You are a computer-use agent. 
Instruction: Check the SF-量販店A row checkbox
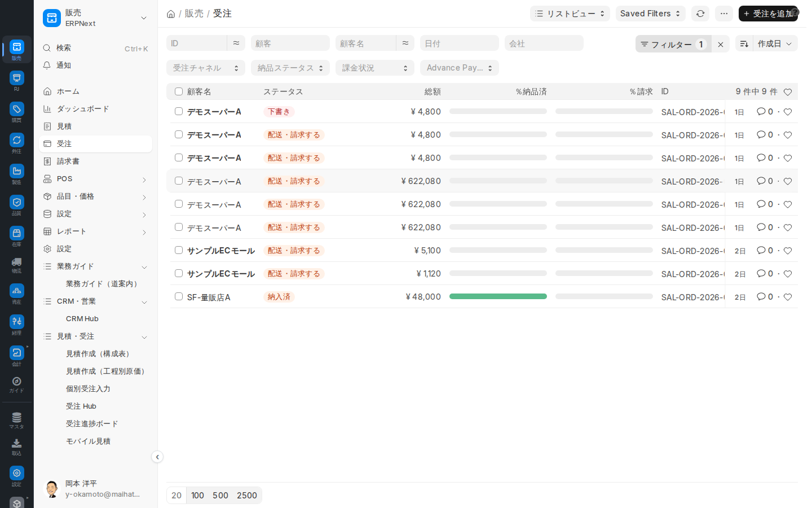(x=179, y=296)
